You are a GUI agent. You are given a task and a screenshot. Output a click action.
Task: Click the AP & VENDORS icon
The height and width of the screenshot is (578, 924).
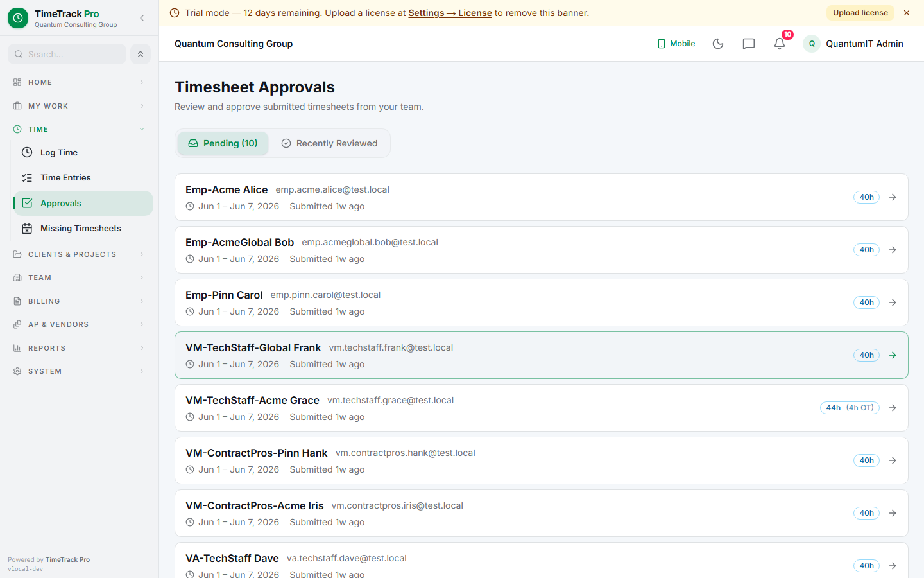pos(17,324)
